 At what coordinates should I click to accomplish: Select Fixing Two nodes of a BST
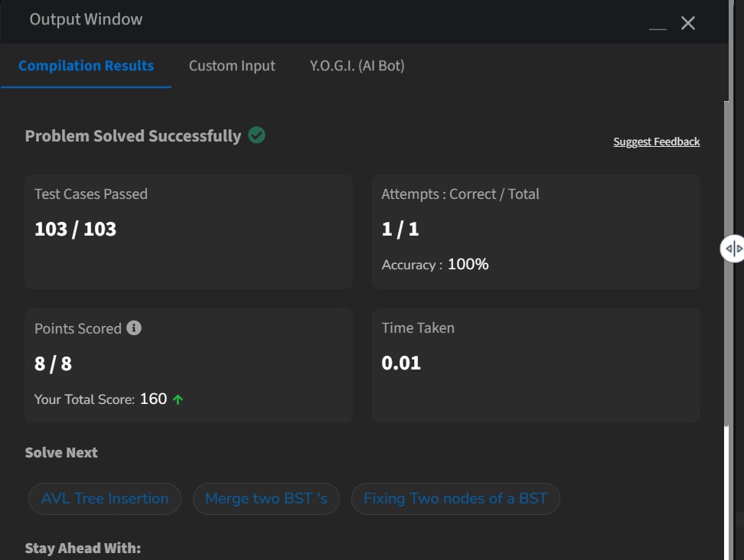(x=455, y=499)
